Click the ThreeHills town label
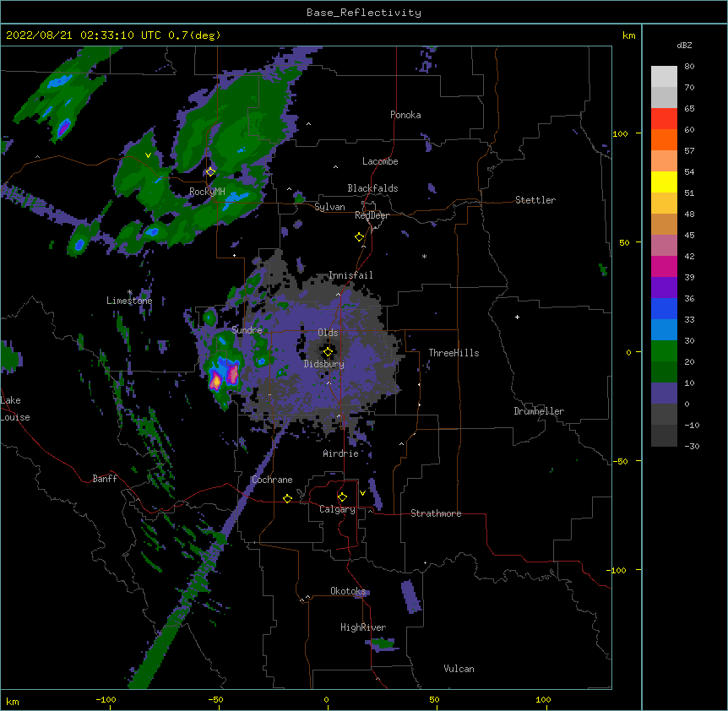 (x=454, y=353)
